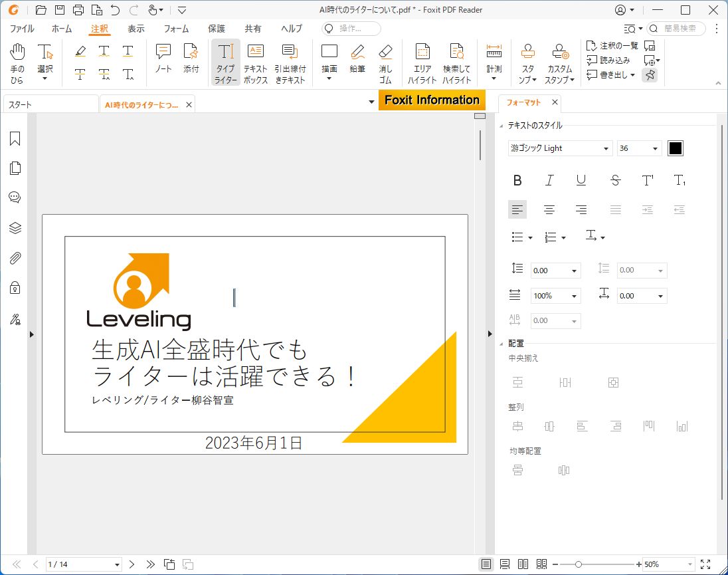Open the Attachments side panel
728x575 pixels.
(x=15, y=258)
